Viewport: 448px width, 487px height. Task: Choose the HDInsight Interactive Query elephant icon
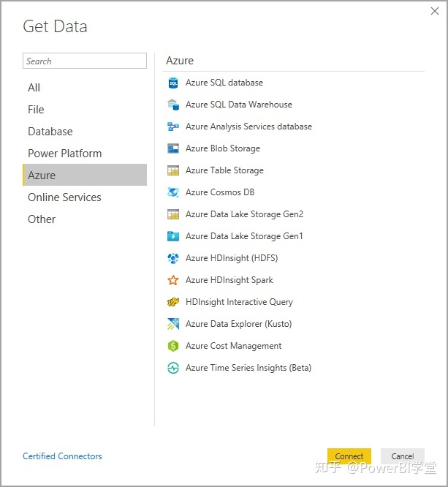(x=173, y=302)
